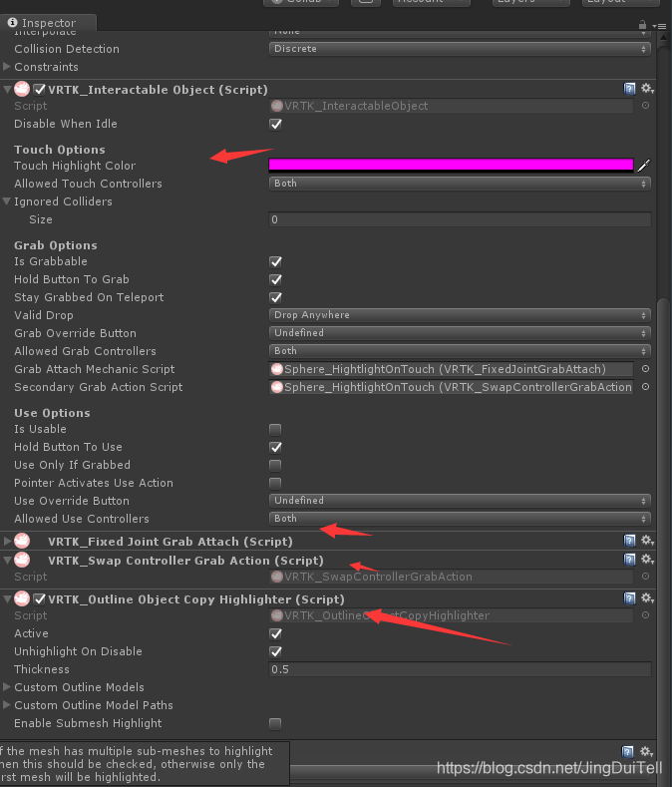Click the Ignored Colliders Size field
The width and height of the screenshot is (672, 787).
(460, 219)
